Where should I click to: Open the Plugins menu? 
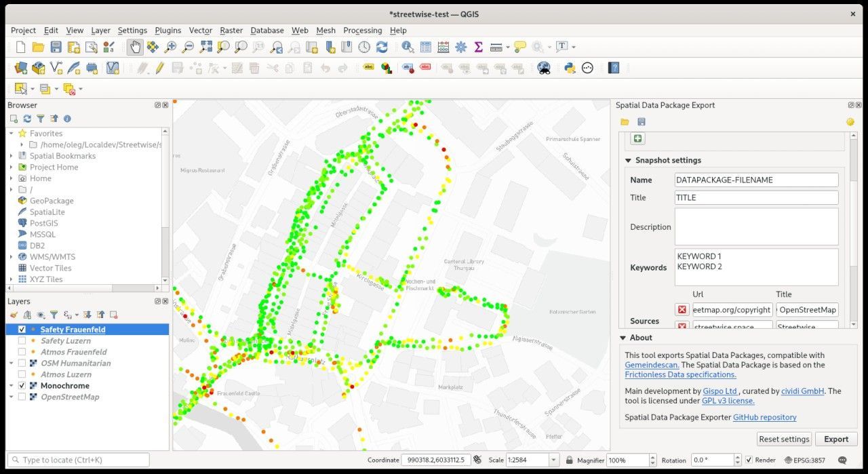tap(168, 31)
